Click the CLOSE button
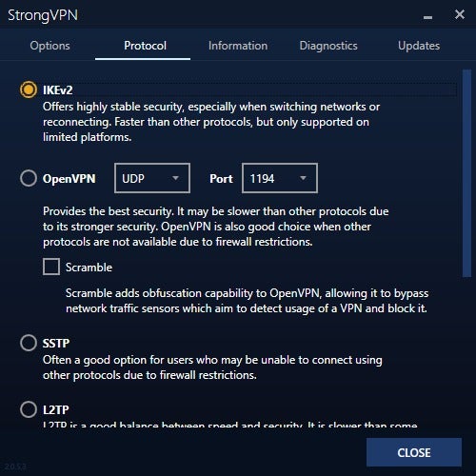The height and width of the screenshot is (476, 476). pyautogui.click(x=414, y=452)
